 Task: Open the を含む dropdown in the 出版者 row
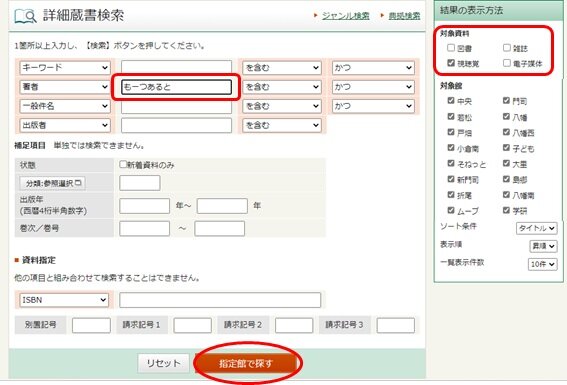point(282,125)
